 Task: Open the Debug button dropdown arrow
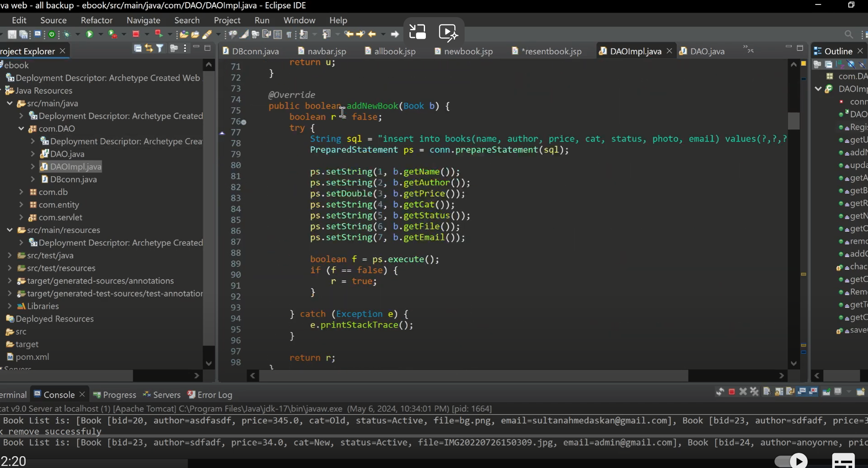[78, 35]
